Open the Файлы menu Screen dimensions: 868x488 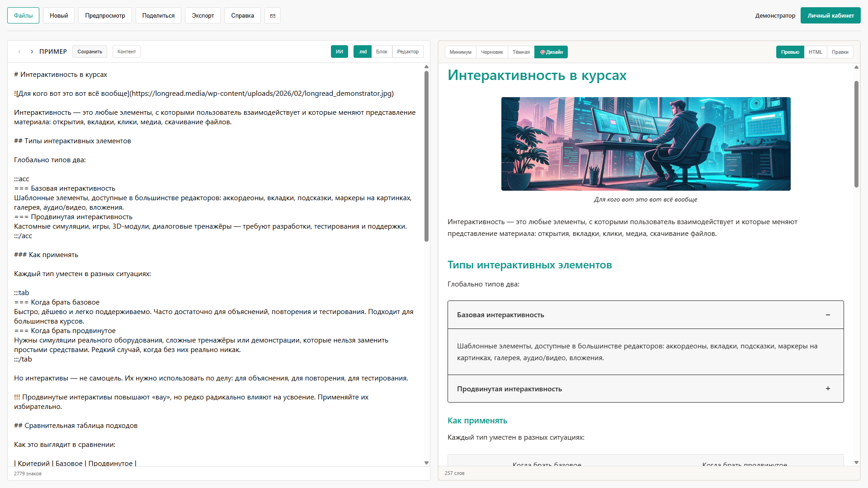click(23, 16)
